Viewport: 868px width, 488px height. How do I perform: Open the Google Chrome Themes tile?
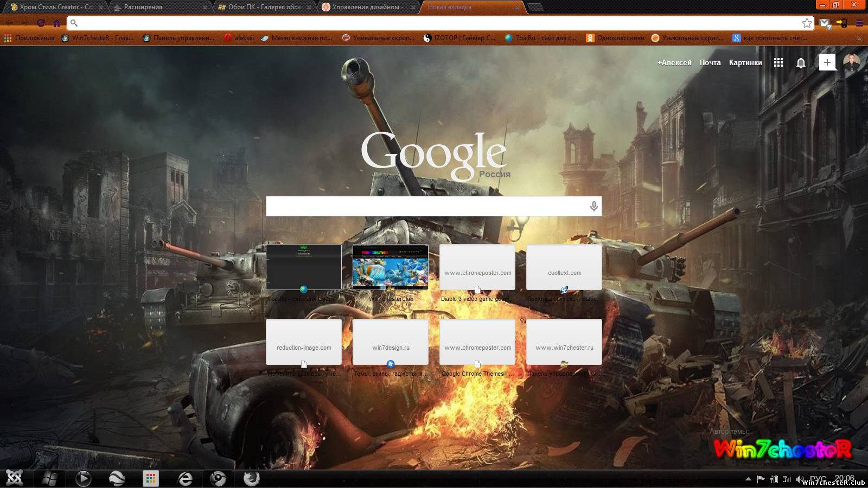(x=477, y=342)
